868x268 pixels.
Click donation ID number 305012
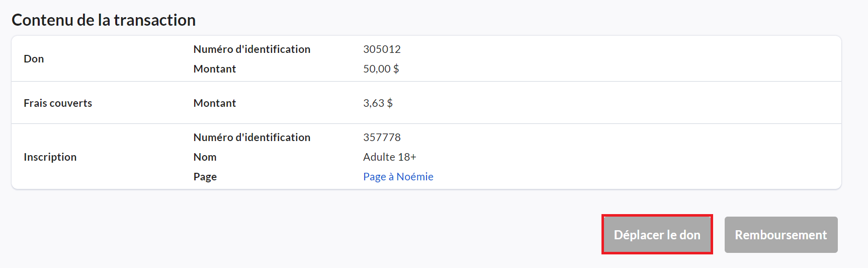click(382, 49)
